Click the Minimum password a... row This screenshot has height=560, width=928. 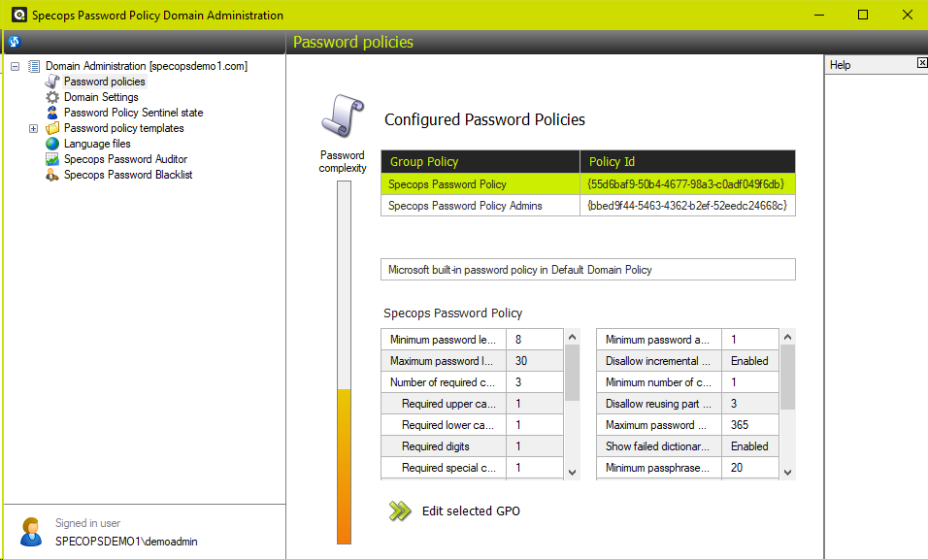pos(687,339)
